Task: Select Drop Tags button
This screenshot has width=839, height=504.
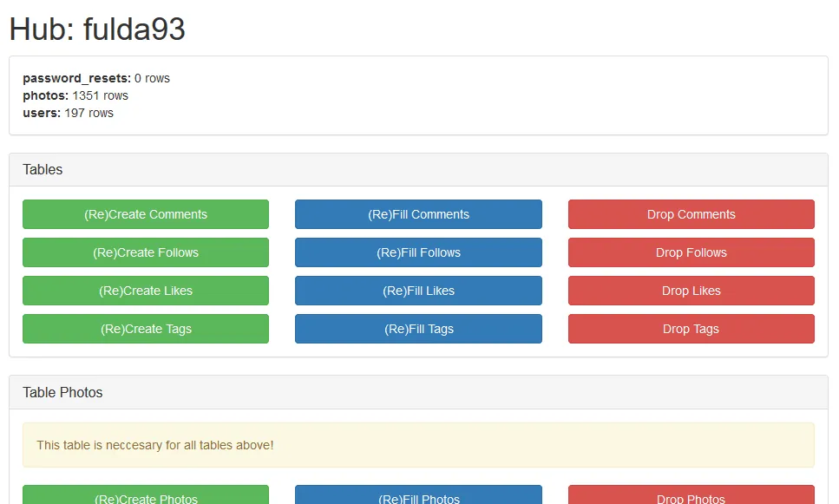Action: point(692,329)
